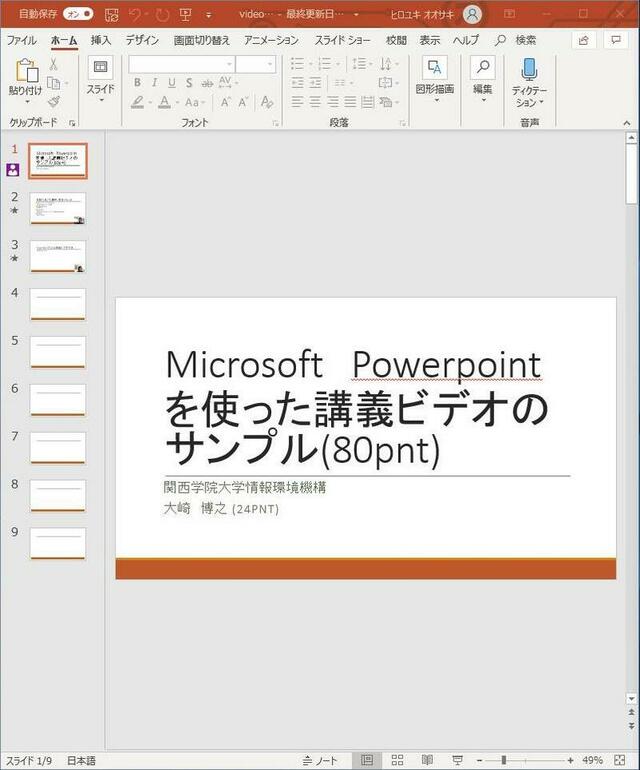
Task: Expand the 貼り付け dropdown arrow
Action: click(x=27, y=102)
